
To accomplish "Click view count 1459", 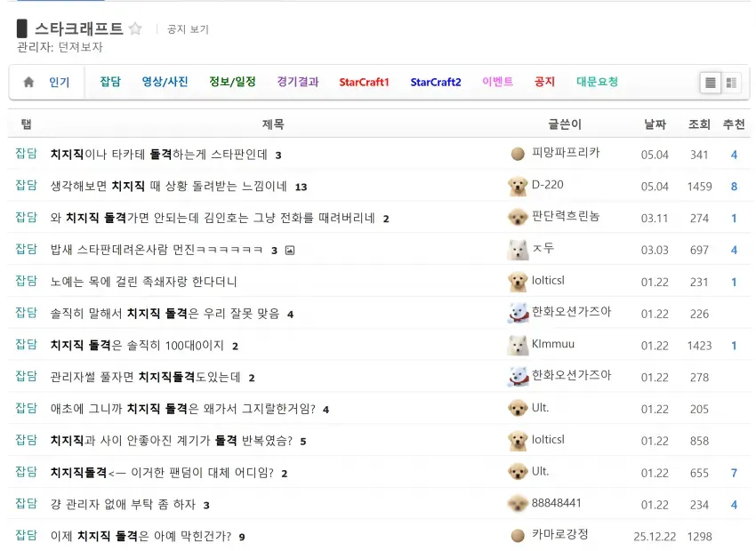I will tap(700, 187).
